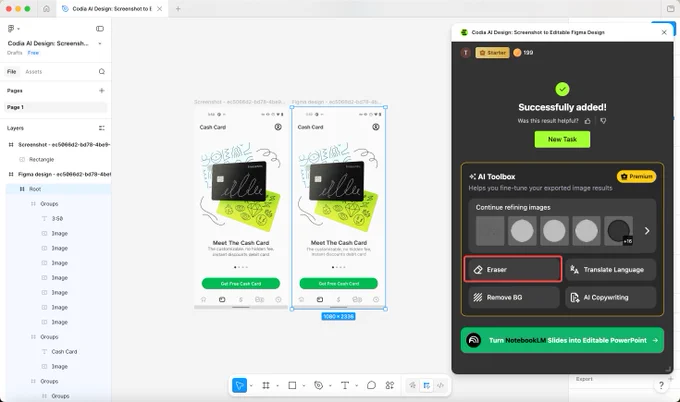This screenshot has width=680, height=402.
Task: Select the Comment tool in bottom toolbar
Action: tap(371, 385)
